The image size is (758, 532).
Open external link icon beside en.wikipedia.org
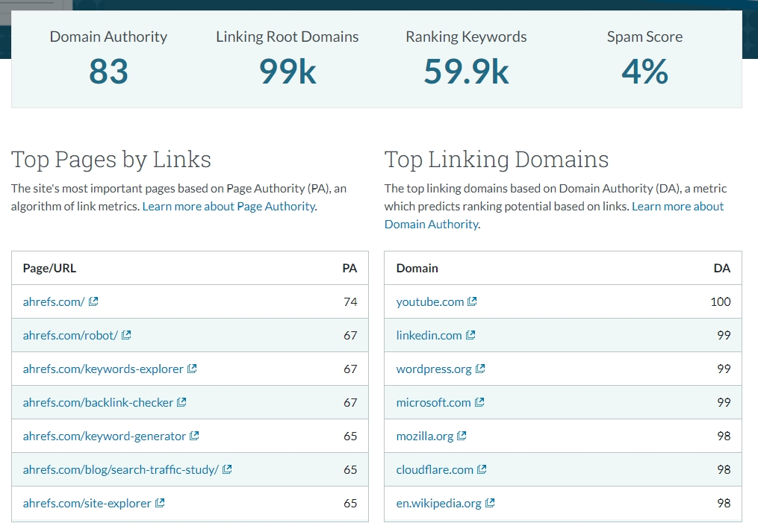coord(490,503)
